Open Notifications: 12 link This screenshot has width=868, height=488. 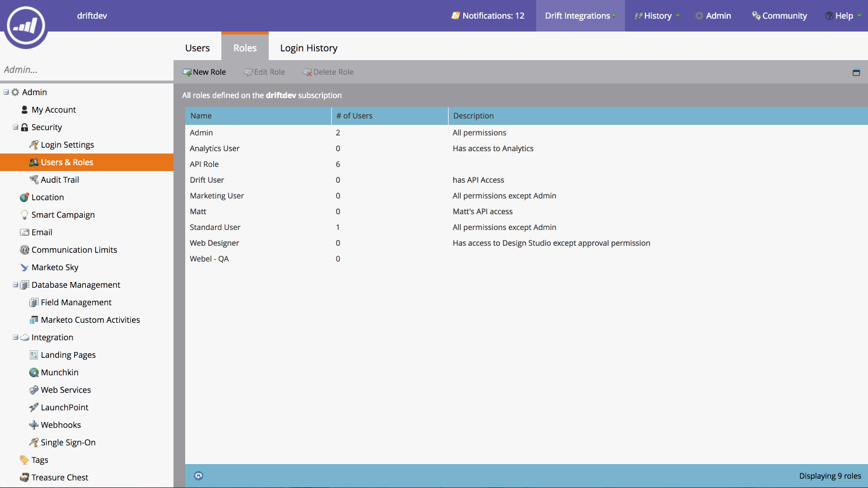click(x=488, y=16)
